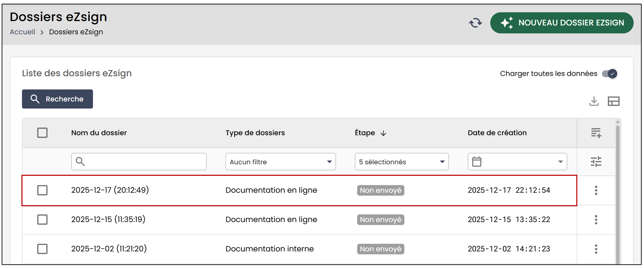Sort by the Nom du dossier column header
Viewport: 644px width, 268px height.
click(x=99, y=133)
